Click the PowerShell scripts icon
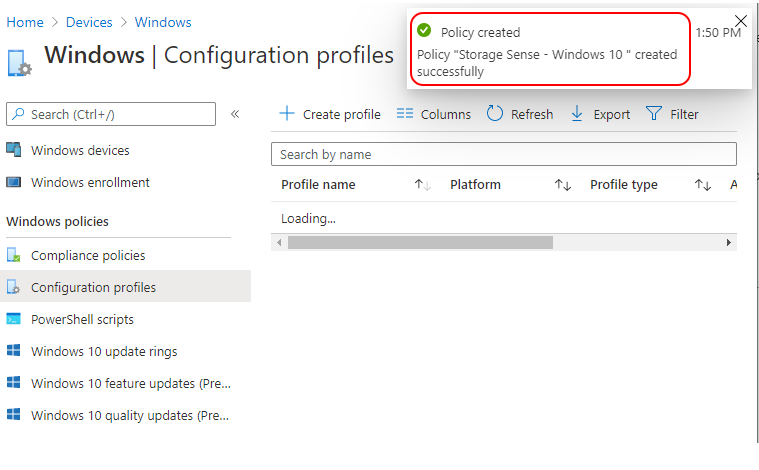 coord(14,319)
